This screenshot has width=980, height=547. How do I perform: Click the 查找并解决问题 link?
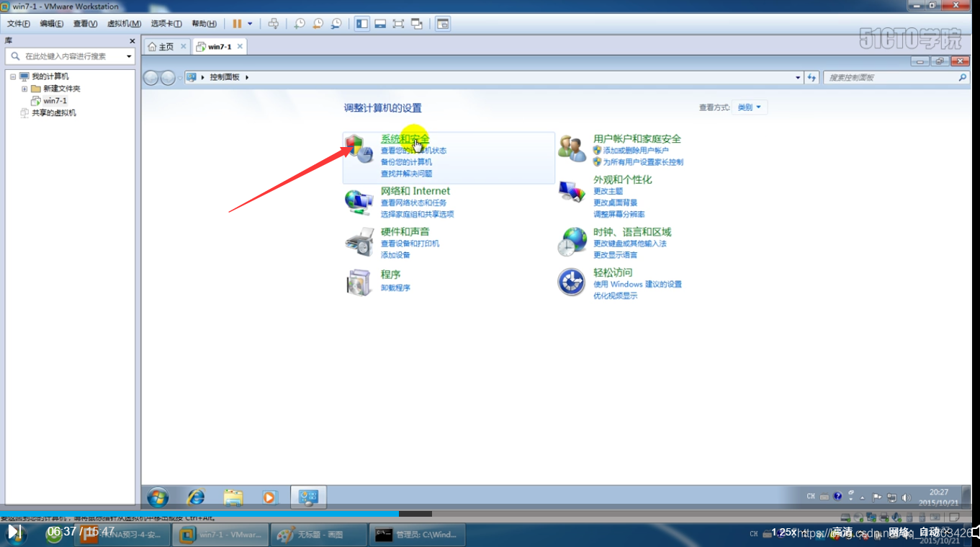click(x=406, y=174)
